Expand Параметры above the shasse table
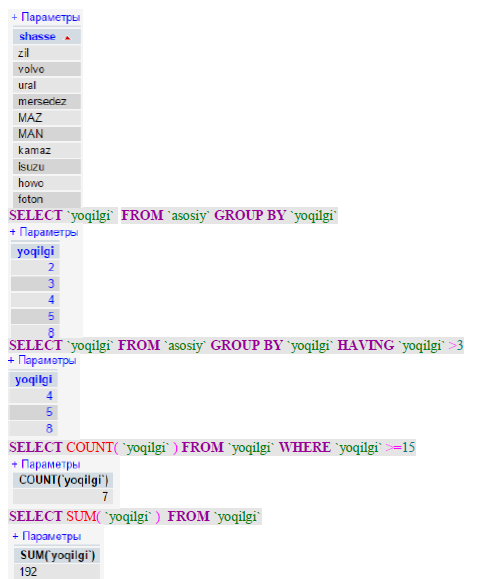This screenshot has width=490, height=579. click(x=46, y=17)
